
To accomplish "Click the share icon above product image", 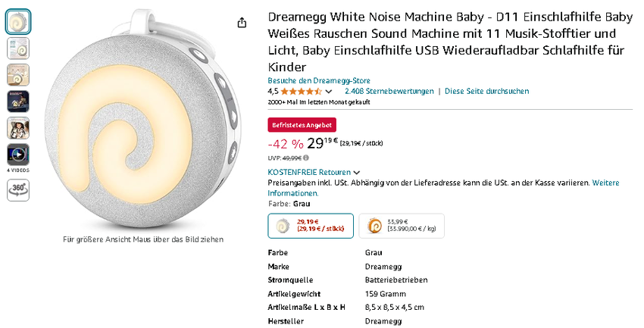I will [x=242, y=23].
